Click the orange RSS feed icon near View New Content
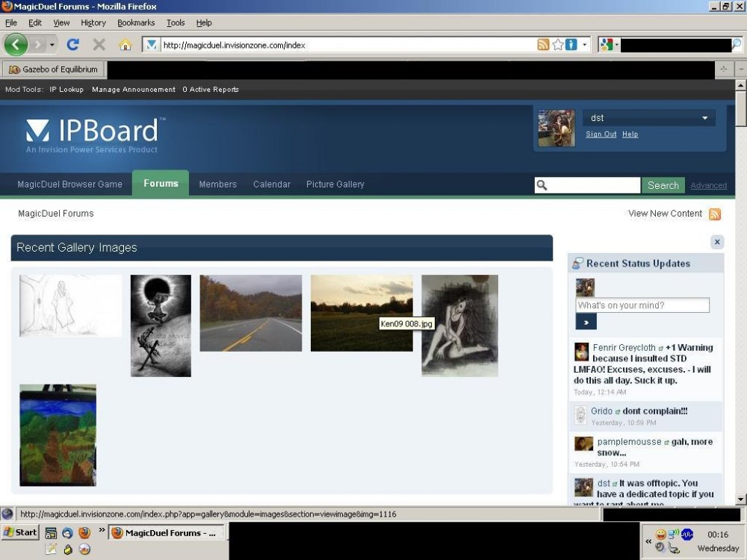This screenshot has height=560, width=747. (x=715, y=214)
